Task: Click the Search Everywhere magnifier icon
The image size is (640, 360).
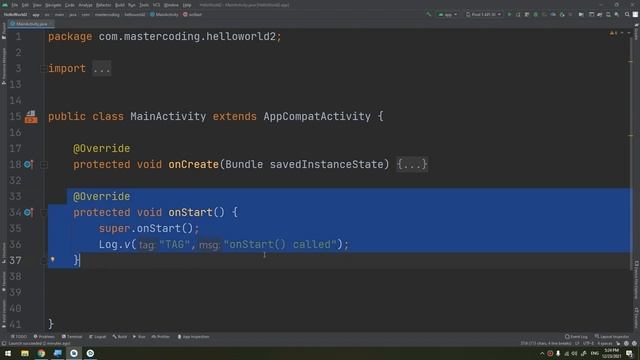Action: coord(627,14)
